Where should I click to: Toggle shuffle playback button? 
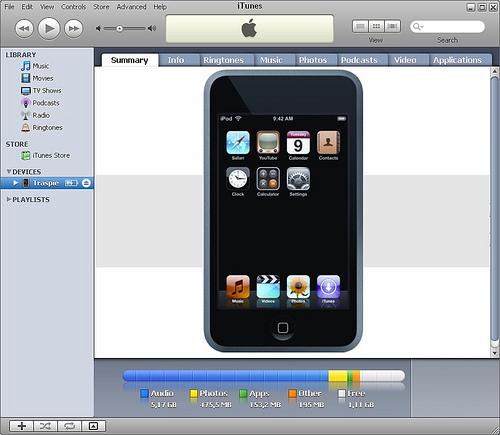click(x=45, y=426)
